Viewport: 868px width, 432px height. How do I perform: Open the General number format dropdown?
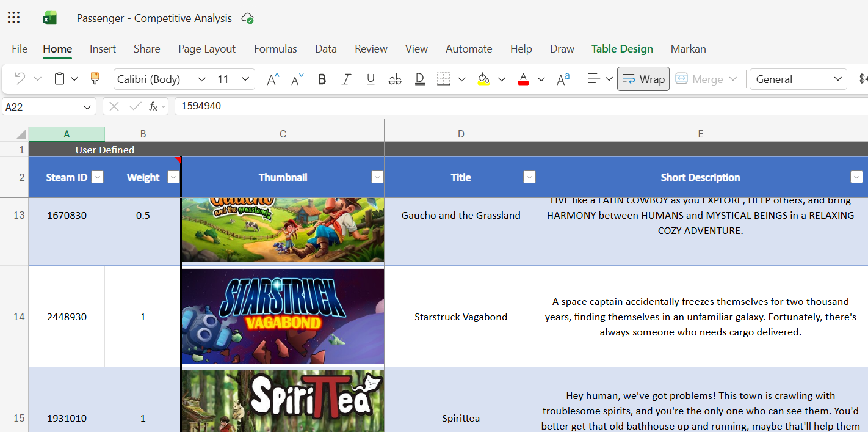point(798,79)
